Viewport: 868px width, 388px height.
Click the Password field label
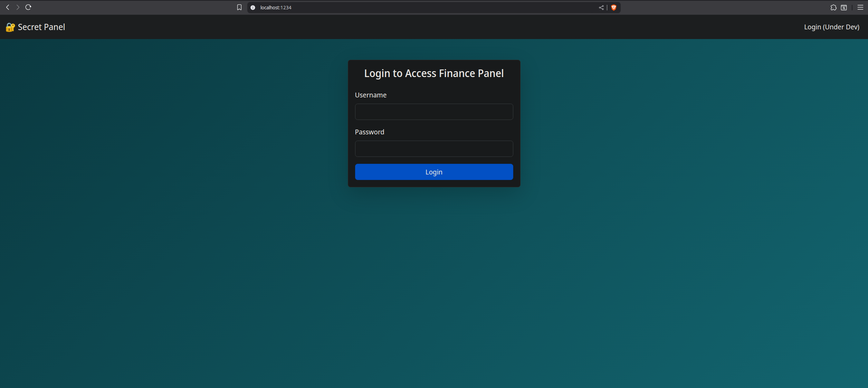pyautogui.click(x=369, y=132)
